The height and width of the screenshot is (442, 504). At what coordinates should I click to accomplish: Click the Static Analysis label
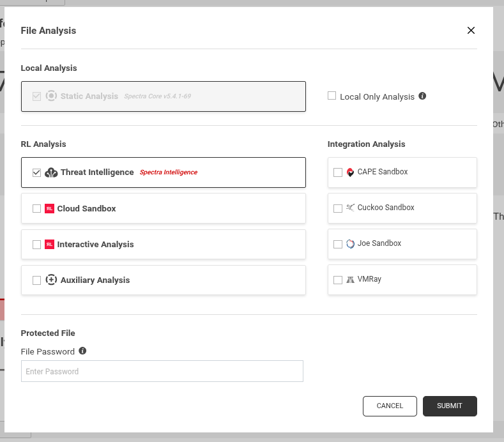coord(89,96)
